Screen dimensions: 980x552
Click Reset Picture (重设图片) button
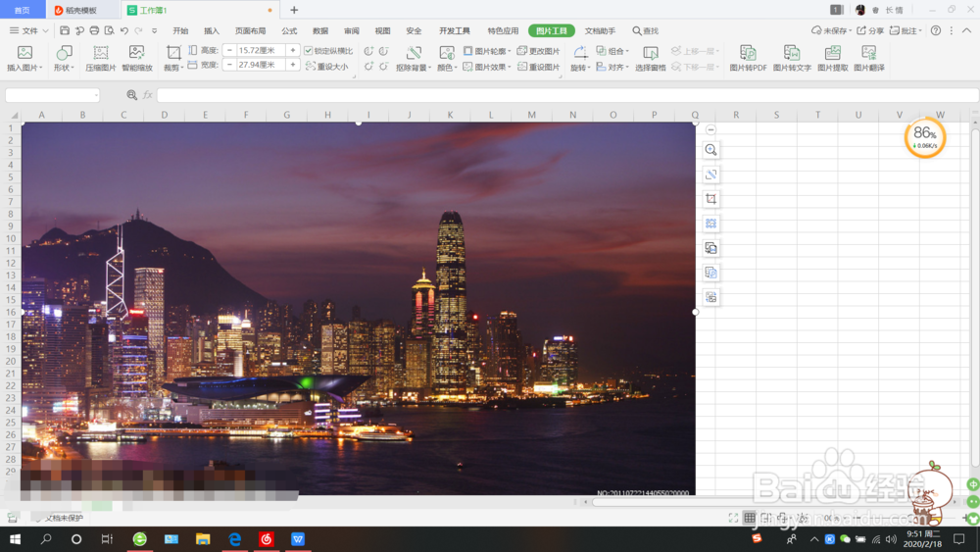click(x=538, y=67)
